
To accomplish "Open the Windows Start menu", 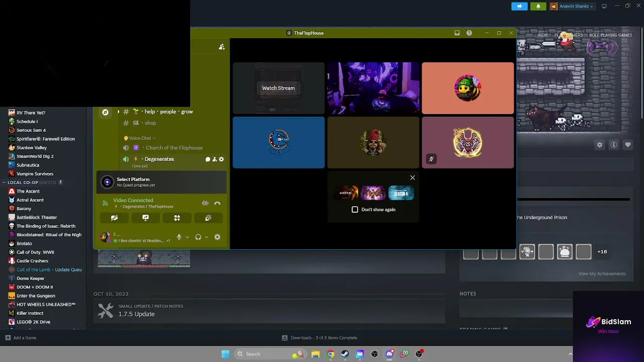I will coord(225,354).
